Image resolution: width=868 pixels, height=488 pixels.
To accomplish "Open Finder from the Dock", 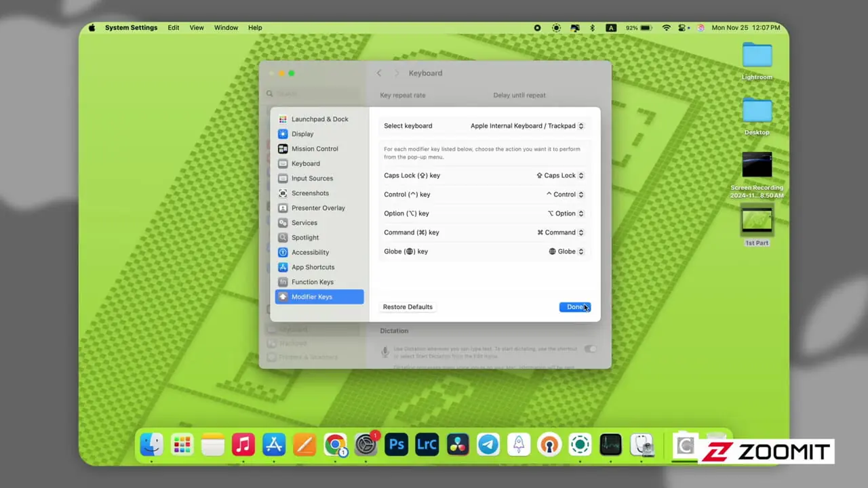I will coord(151,445).
